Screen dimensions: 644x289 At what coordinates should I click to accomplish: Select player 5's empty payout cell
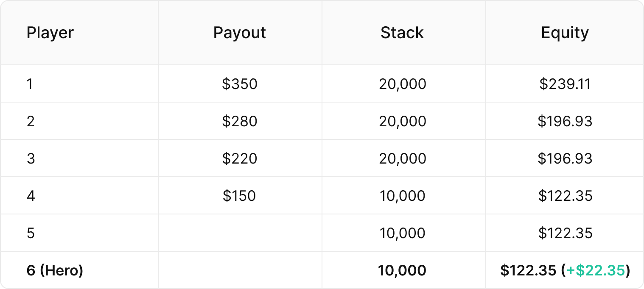[240, 233]
